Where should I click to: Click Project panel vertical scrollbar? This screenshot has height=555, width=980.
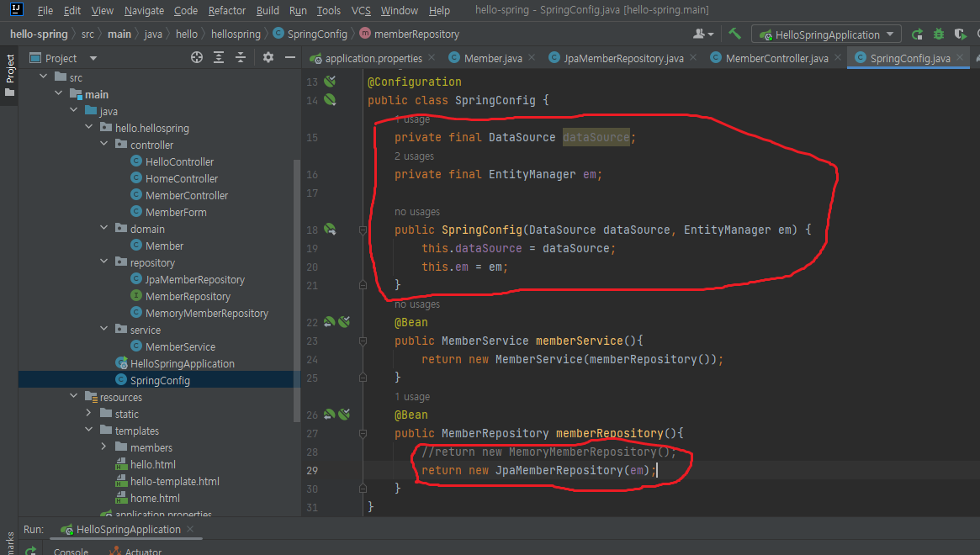[297, 291]
